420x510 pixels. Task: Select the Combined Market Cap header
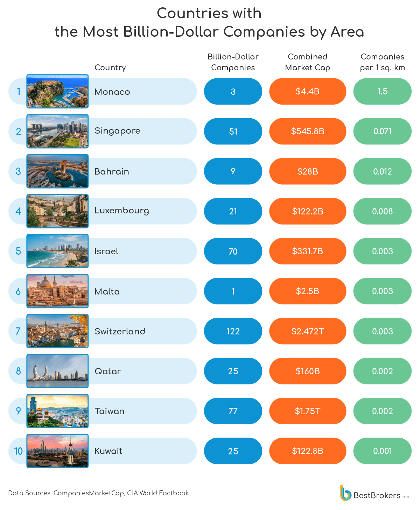[x=308, y=62]
